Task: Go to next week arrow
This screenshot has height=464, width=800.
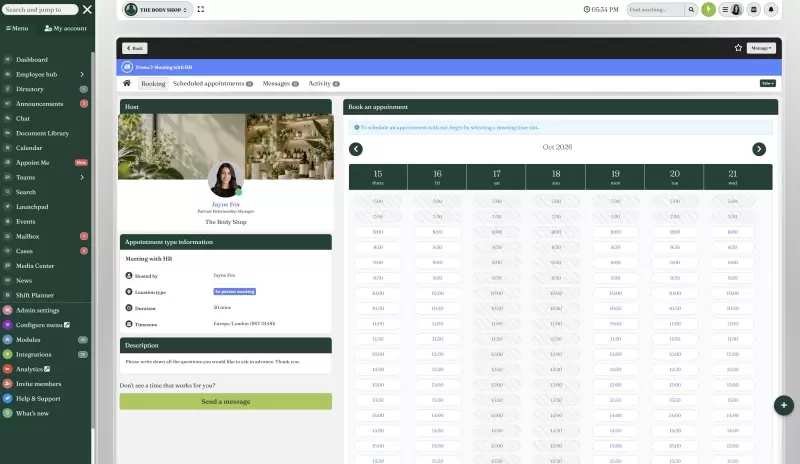Action: pos(759,149)
